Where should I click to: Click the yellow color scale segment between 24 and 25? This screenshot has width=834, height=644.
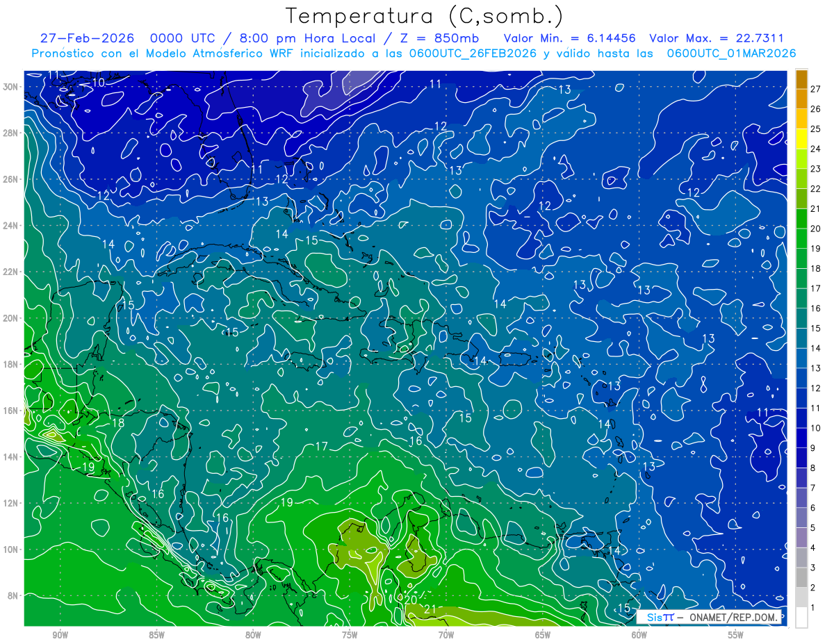801,138
